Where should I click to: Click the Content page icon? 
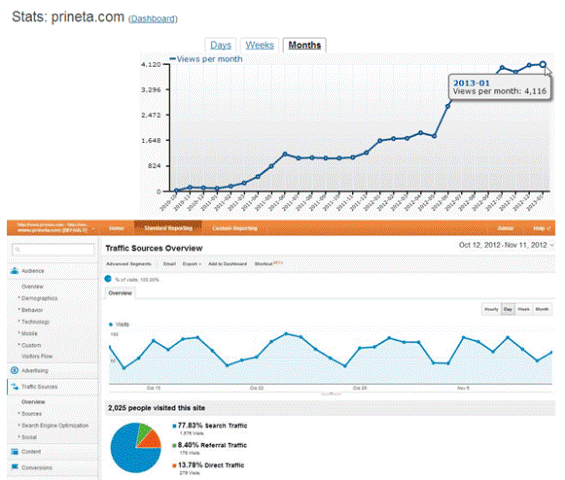pyautogui.click(x=15, y=452)
